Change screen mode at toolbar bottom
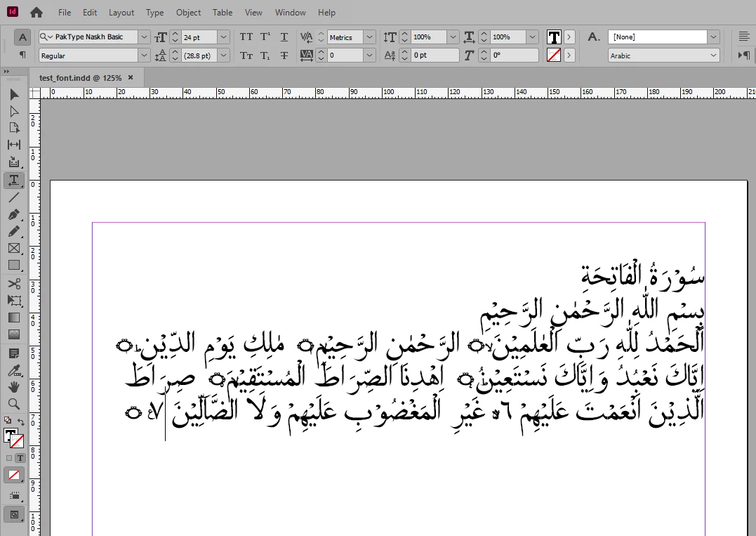 [14, 515]
